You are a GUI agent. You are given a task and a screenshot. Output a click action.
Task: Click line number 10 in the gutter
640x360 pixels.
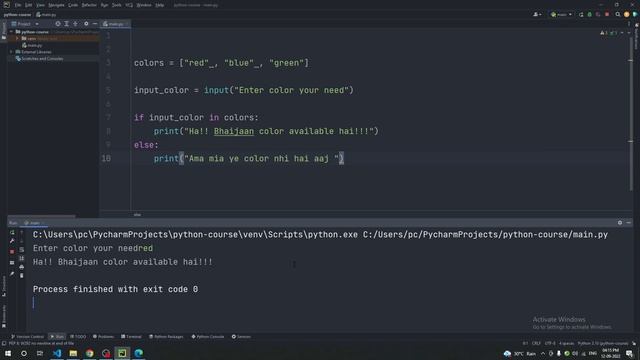(106, 158)
